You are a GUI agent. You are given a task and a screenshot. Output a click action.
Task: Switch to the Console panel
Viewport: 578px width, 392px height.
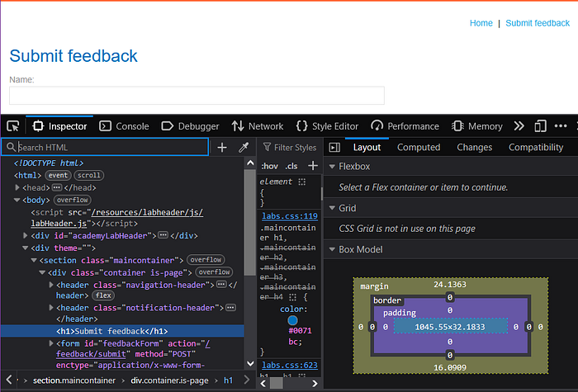click(x=124, y=126)
